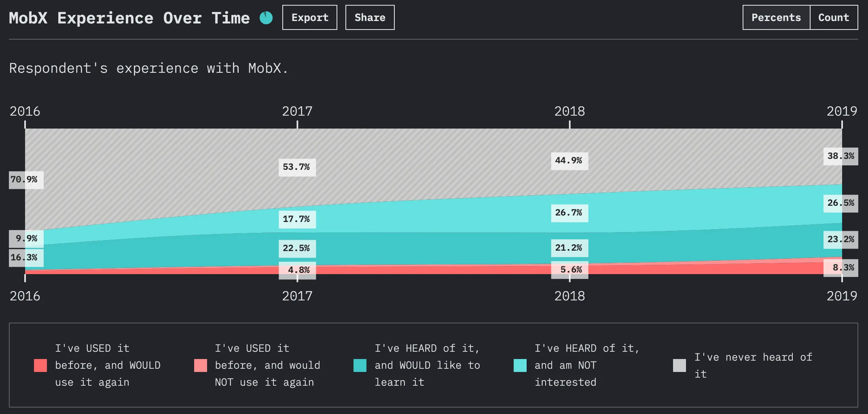Click the 38.3% data label

841,156
